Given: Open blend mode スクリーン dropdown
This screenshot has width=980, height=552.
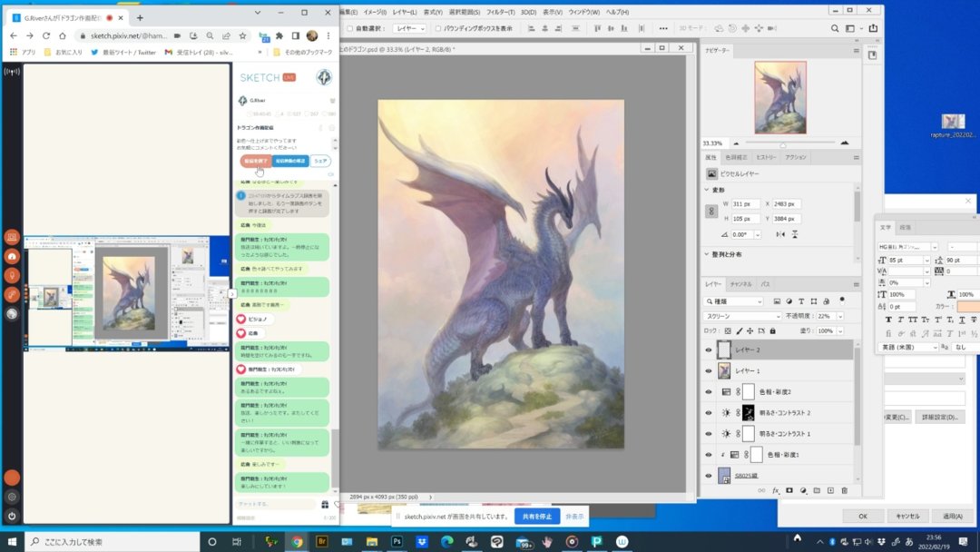Looking at the screenshot, I should click(742, 316).
